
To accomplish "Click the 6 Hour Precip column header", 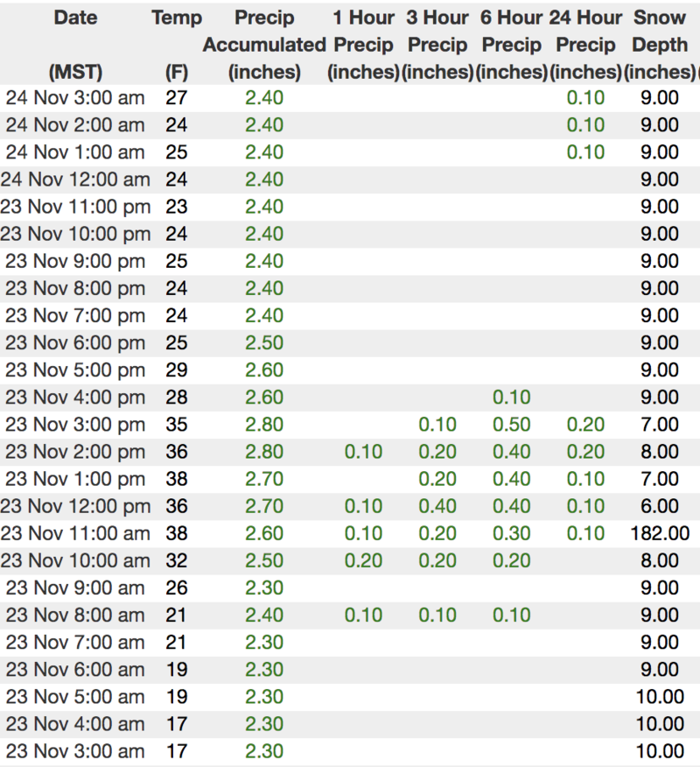I will click(x=512, y=44).
